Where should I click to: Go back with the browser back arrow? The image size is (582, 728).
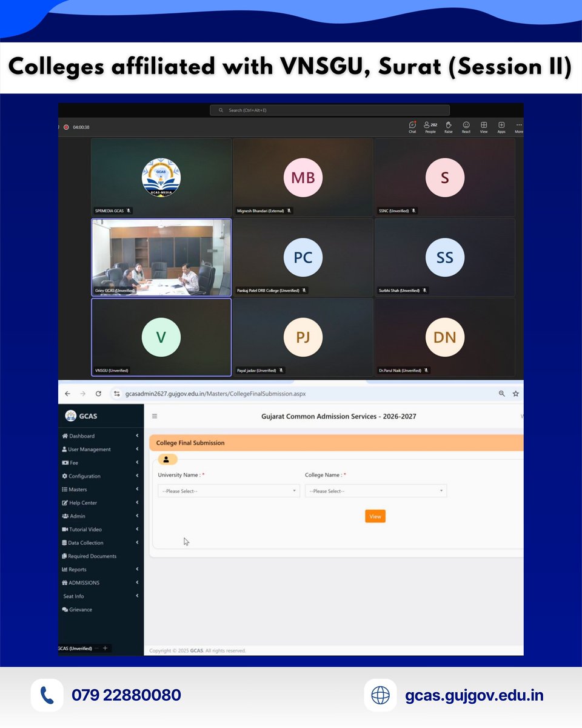(67, 393)
